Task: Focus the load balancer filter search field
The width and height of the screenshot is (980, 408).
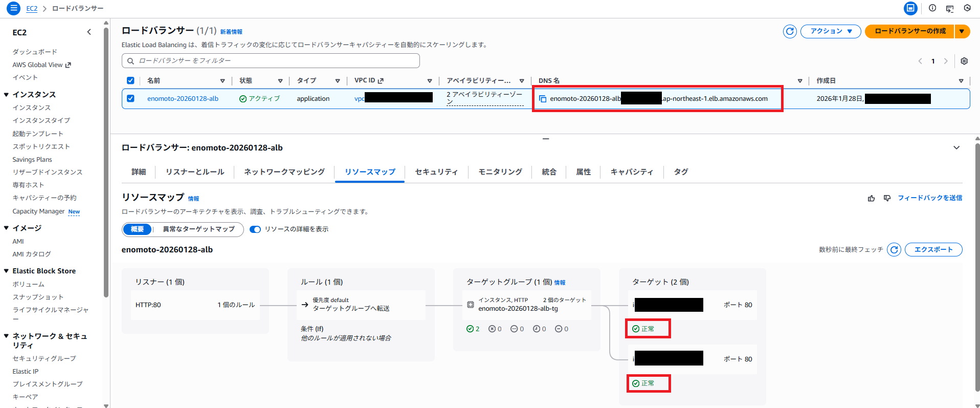Action: (276, 61)
